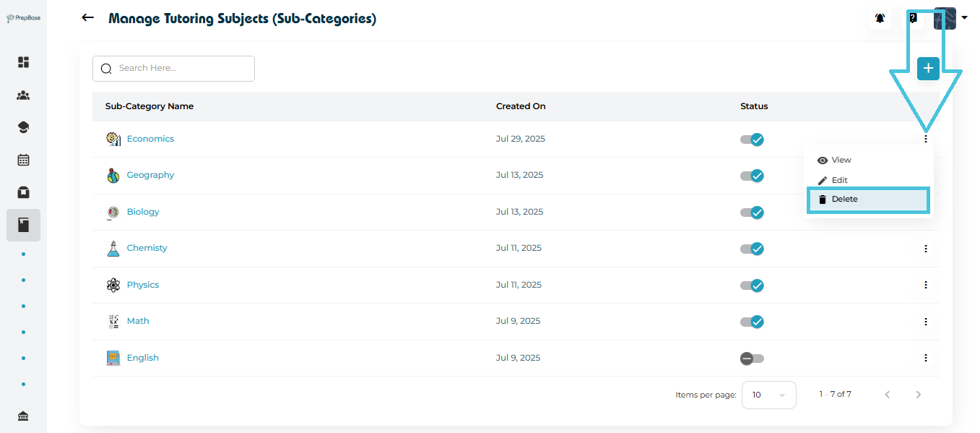Open the users group sidebar icon

point(23,95)
